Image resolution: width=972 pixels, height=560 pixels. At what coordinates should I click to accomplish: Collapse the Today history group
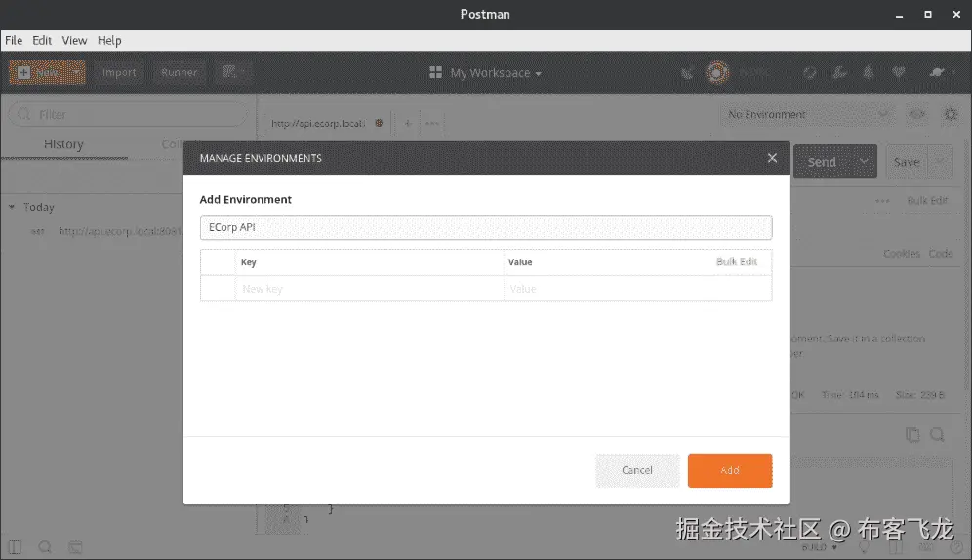pyautogui.click(x=11, y=207)
